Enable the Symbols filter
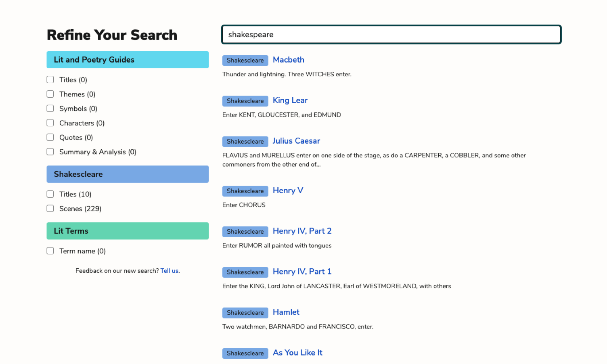The width and height of the screenshot is (607, 364). pyautogui.click(x=50, y=108)
